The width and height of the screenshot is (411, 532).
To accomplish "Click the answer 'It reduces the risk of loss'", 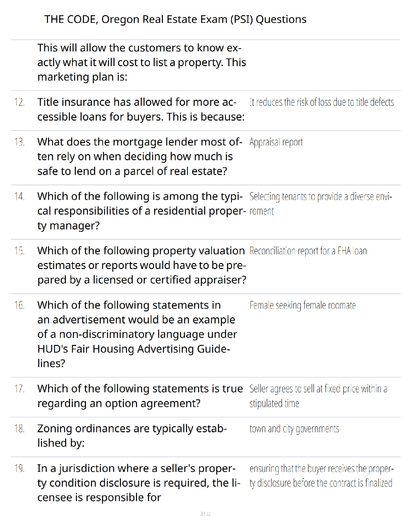I will click(321, 102).
